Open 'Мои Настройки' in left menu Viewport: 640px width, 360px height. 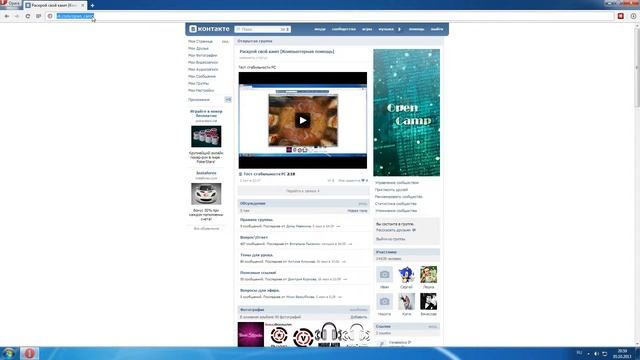(201, 90)
